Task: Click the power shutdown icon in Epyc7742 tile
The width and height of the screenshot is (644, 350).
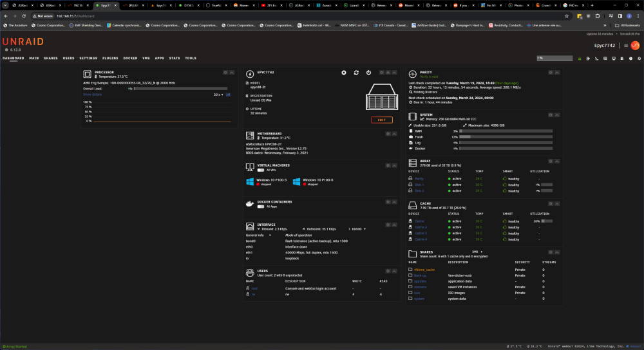Action: point(368,73)
